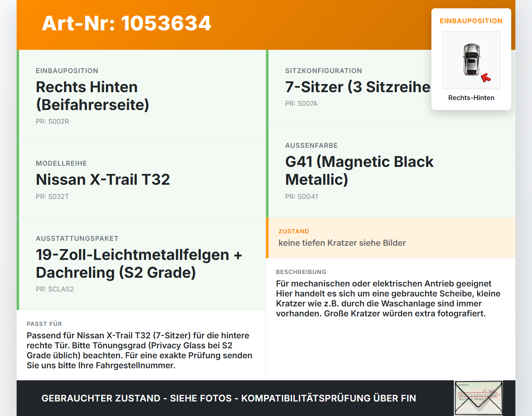
Task: Click the 'PR: SCLAS2' code
Action: click(x=55, y=289)
